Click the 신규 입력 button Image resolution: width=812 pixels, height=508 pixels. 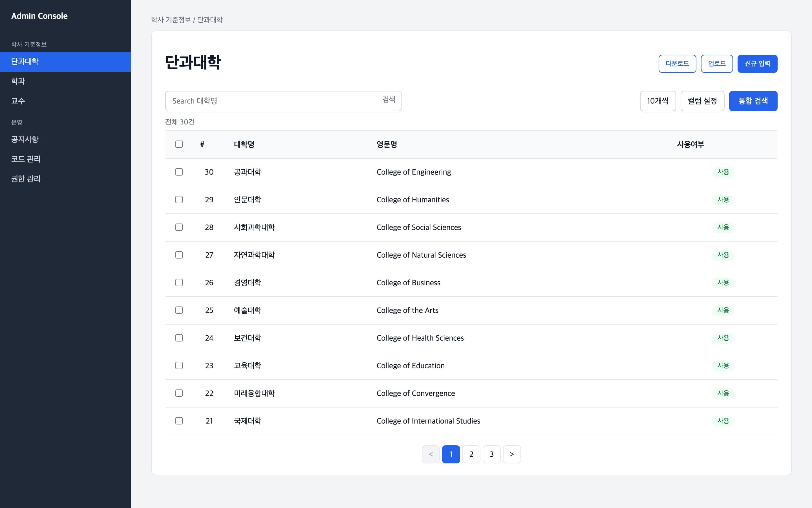click(x=757, y=63)
